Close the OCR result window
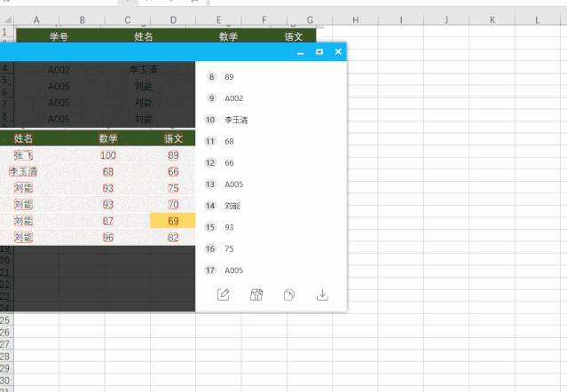This screenshot has height=392, width=567. pyautogui.click(x=338, y=53)
